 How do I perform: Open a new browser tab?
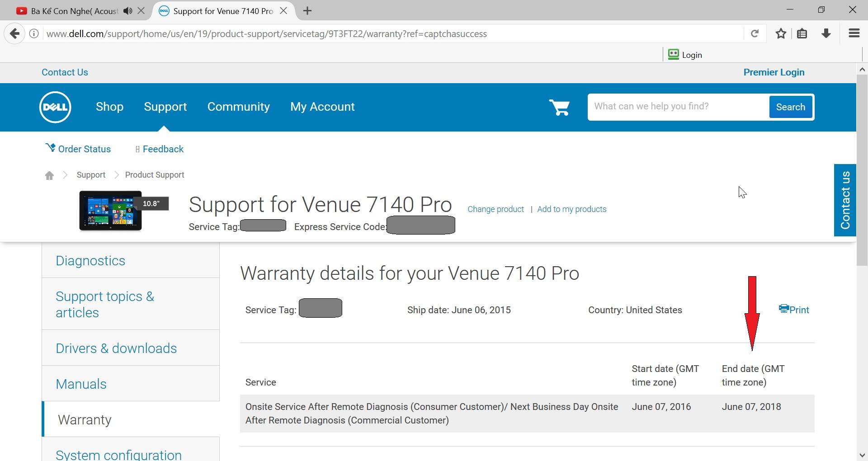[x=307, y=11]
